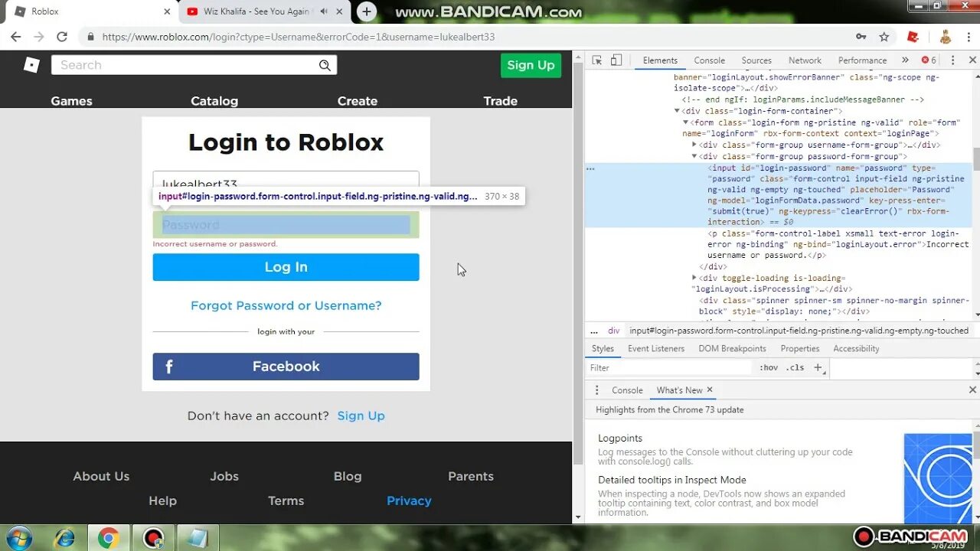
Task: Collapse the password-form-group div node
Action: 694,156
